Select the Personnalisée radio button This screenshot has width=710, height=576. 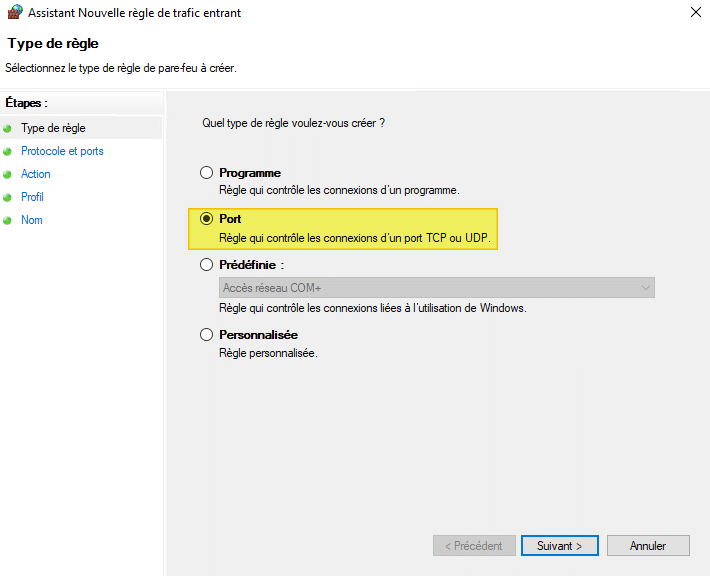click(207, 335)
